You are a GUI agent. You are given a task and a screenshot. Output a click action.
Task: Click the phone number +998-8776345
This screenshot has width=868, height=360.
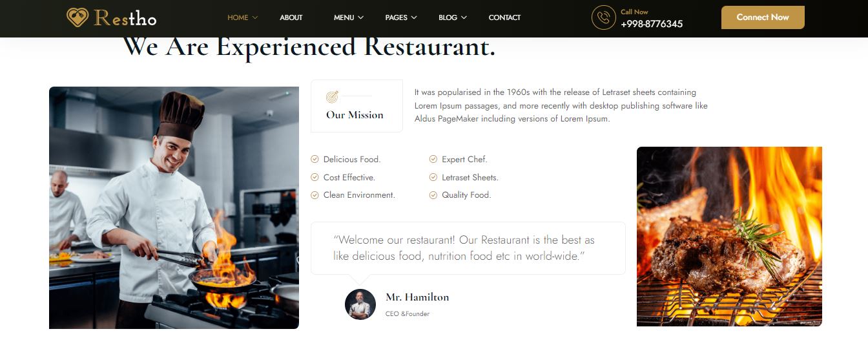click(x=652, y=24)
